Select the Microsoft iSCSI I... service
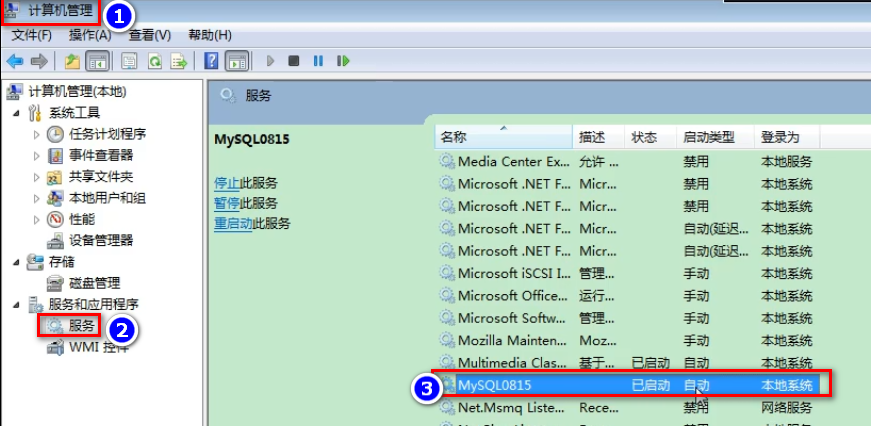 (x=511, y=273)
